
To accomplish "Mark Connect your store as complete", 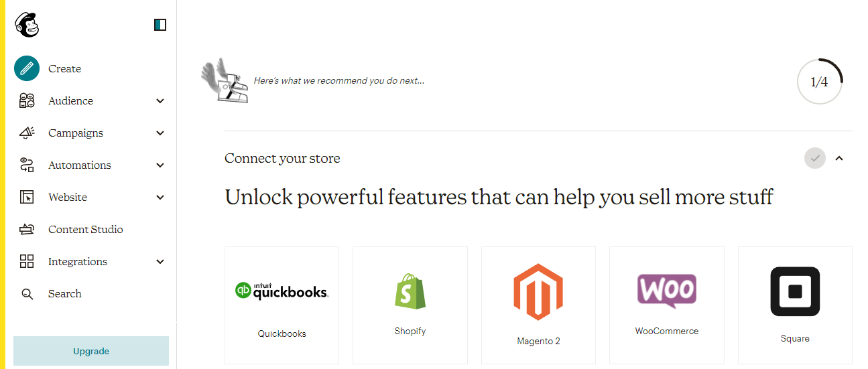I will [x=815, y=159].
